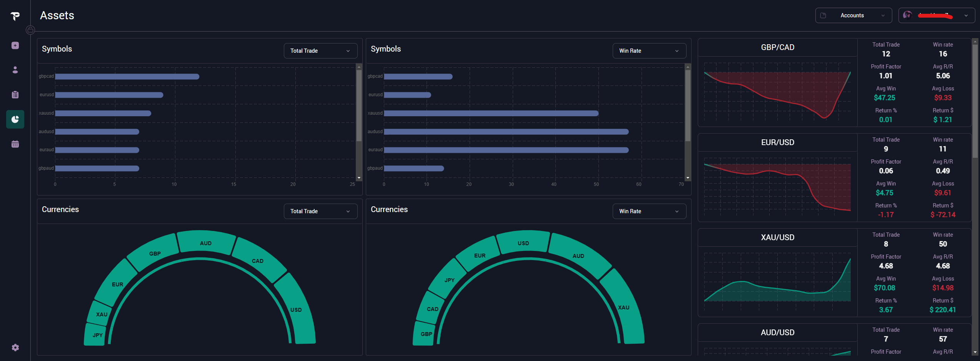Screen dimensions: 980x361
Task: Open the calendar sidebar icon
Action: point(15,144)
